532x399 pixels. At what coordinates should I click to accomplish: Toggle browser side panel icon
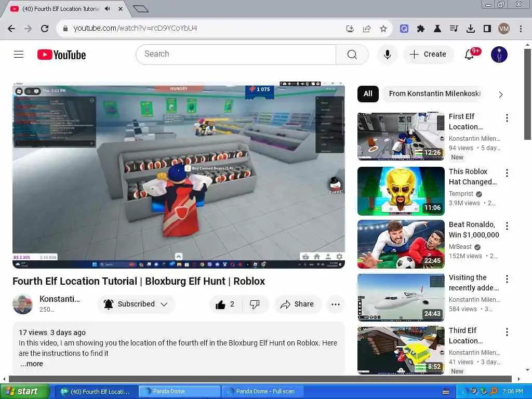pyautogui.click(x=487, y=29)
